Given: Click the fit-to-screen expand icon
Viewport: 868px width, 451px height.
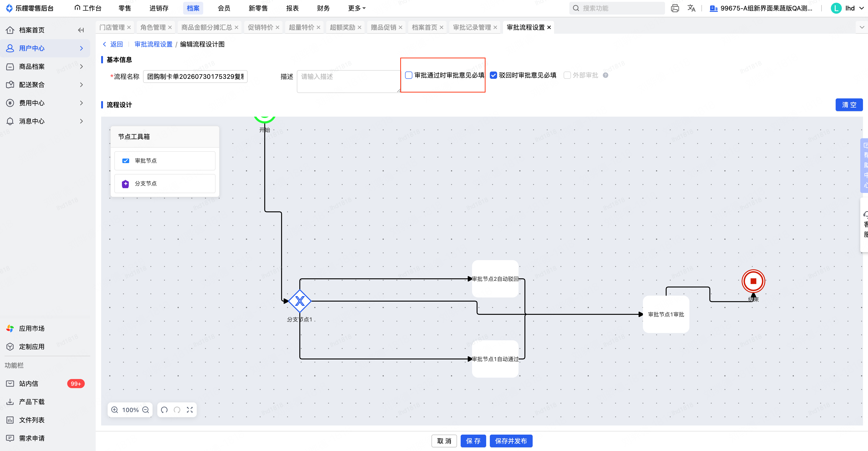Looking at the screenshot, I should [190, 410].
